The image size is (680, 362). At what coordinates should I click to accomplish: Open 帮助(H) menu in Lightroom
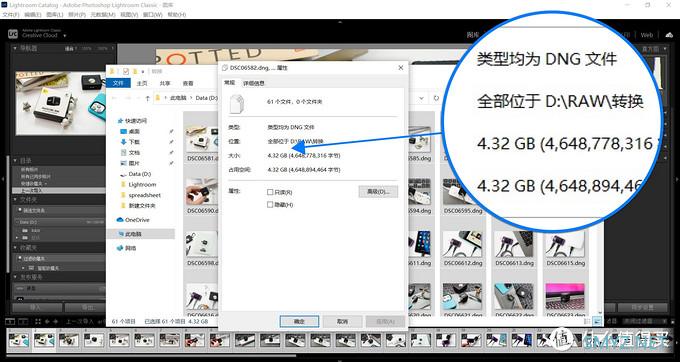coord(177,15)
